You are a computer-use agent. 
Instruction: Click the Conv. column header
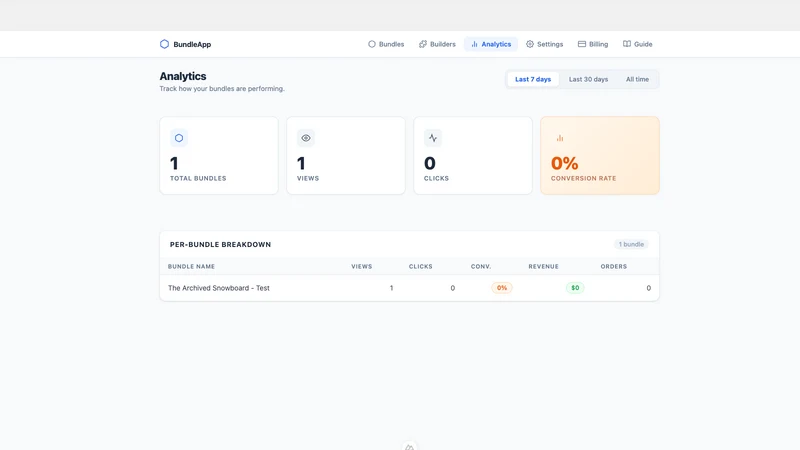tap(481, 266)
